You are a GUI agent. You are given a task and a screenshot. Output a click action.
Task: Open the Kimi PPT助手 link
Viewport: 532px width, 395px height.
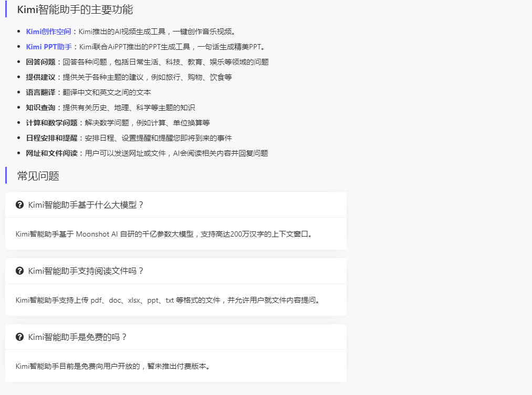pos(49,47)
